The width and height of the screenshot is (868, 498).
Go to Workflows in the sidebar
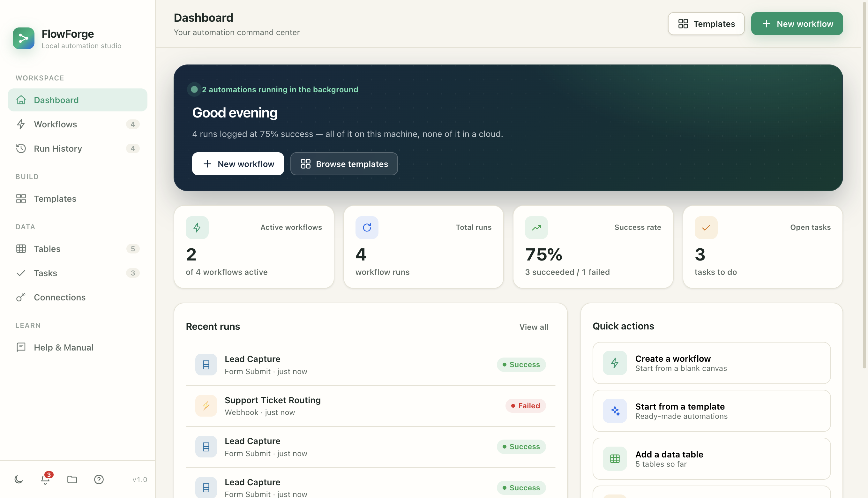tap(78, 124)
